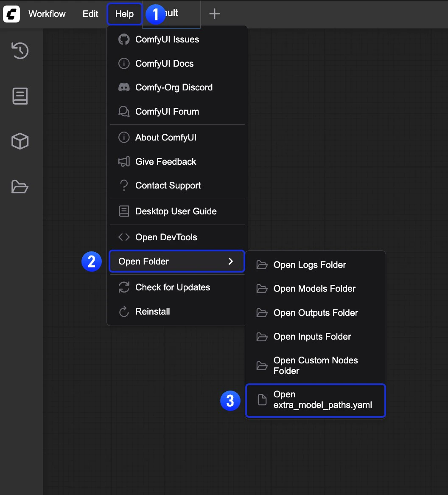Choose Open Folder in the Help menu
The image size is (448, 495).
(x=176, y=261)
